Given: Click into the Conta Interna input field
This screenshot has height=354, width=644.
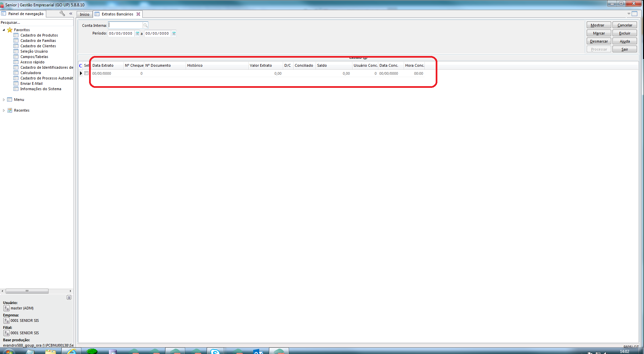Looking at the screenshot, I should tap(126, 25).
